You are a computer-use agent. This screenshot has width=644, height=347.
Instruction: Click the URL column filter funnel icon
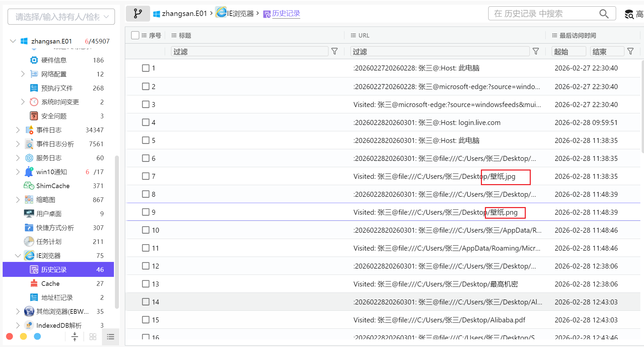click(x=535, y=52)
